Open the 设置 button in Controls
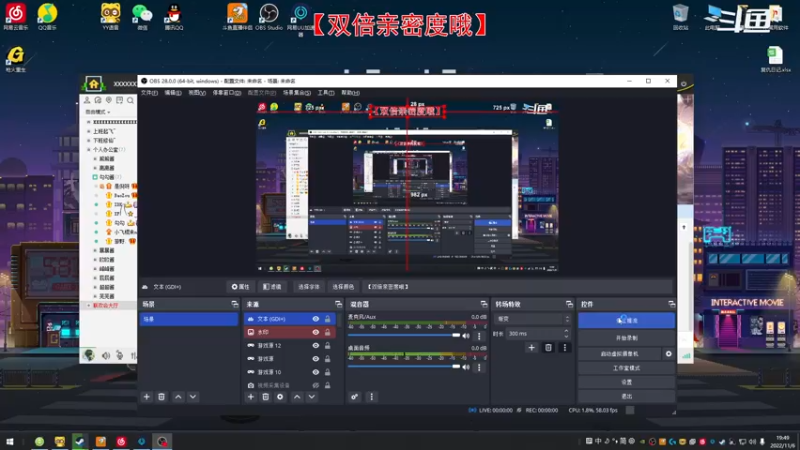This screenshot has width=800, height=450. [x=627, y=382]
